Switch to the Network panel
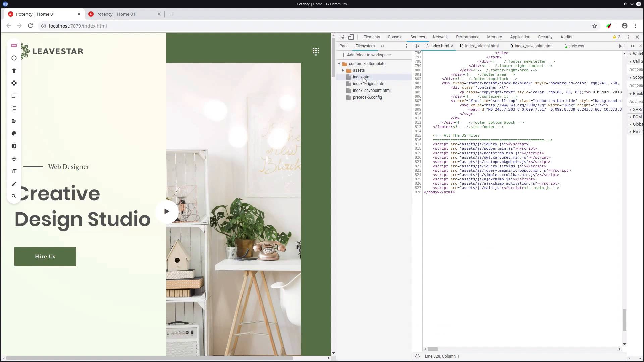 tap(440, 37)
